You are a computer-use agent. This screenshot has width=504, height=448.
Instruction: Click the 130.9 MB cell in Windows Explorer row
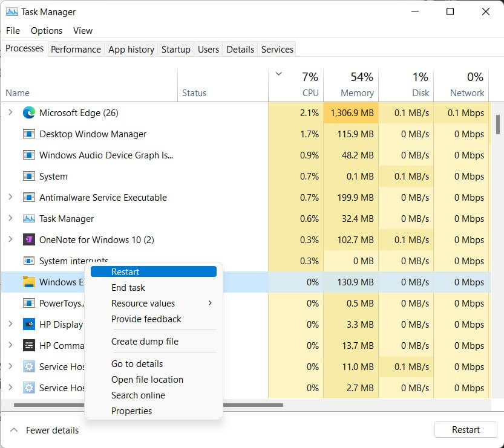coord(351,282)
